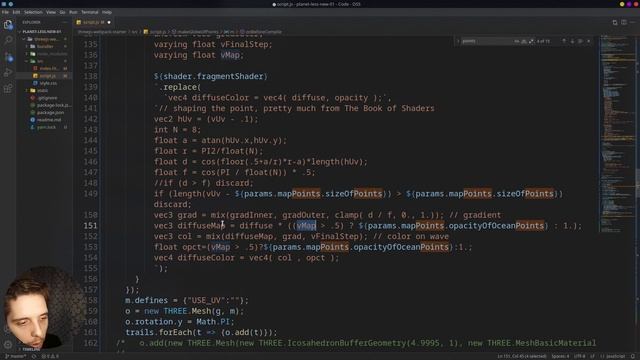Click LF end-of-line setting in status bar
Viewport: 640px width, 360px height.
(x=593, y=356)
